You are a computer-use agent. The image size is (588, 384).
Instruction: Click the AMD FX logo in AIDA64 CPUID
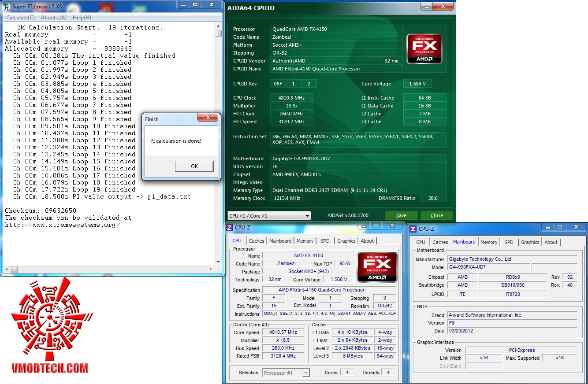[x=424, y=48]
